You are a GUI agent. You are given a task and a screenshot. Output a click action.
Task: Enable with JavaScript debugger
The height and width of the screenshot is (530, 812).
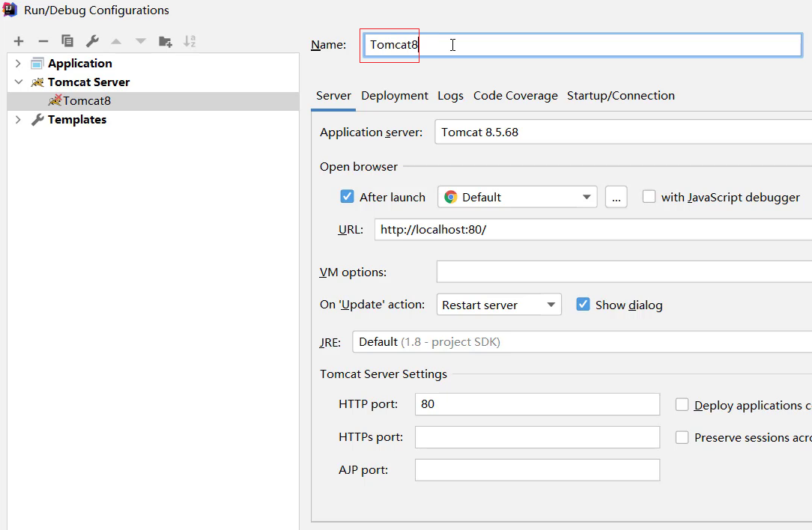click(649, 196)
